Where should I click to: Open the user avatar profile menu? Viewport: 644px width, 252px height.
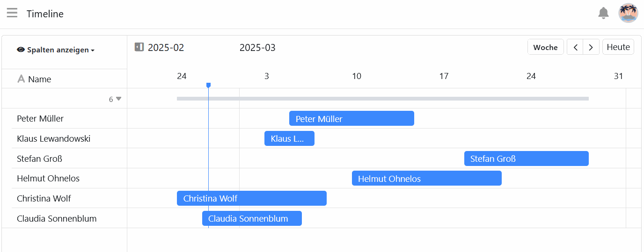click(x=628, y=13)
